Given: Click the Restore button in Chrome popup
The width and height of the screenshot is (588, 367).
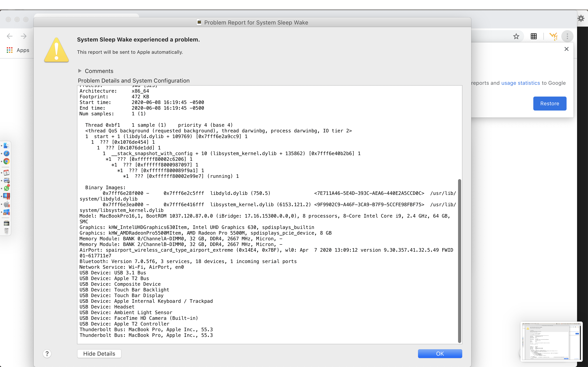Looking at the screenshot, I should [550, 104].
